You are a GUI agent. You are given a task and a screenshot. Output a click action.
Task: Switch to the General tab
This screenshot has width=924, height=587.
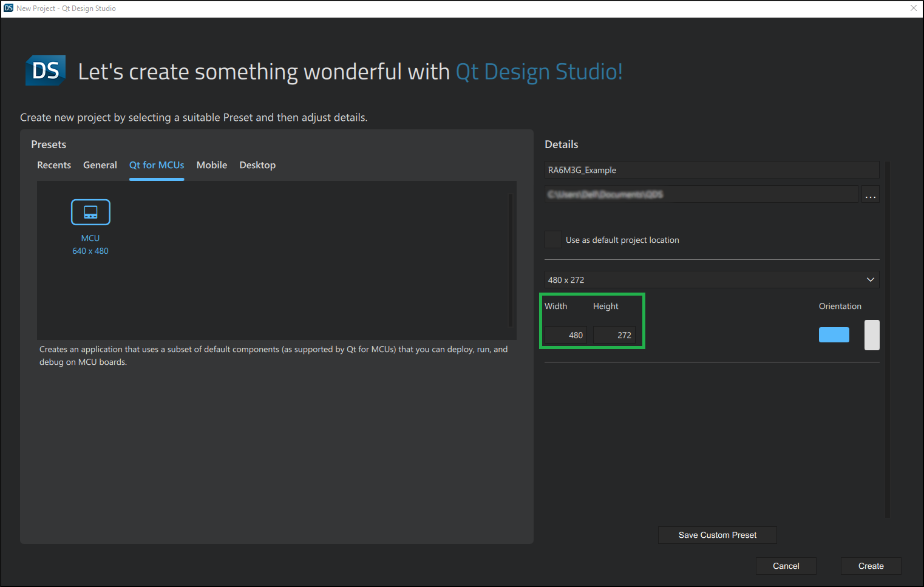[x=100, y=165]
